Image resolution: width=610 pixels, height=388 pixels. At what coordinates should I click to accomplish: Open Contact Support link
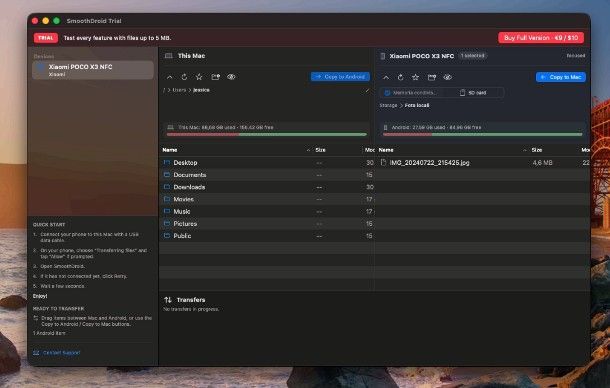point(57,353)
